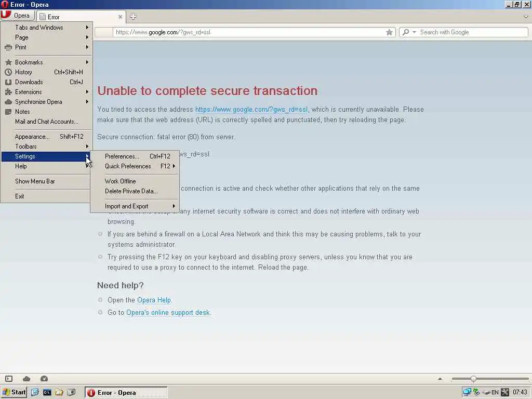Click the download icon beside Downloads
Viewport: 532px width, 399px height.
tap(8, 82)
